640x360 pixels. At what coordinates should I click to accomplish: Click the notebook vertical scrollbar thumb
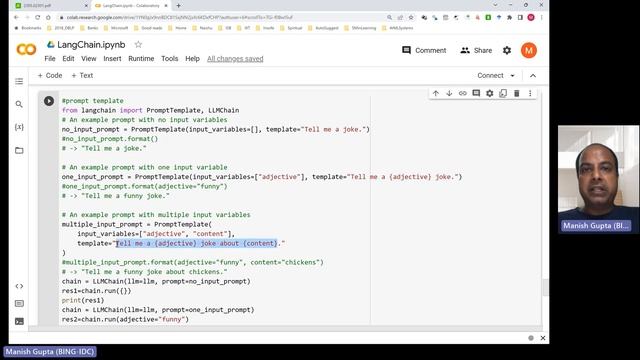(545, 287)
